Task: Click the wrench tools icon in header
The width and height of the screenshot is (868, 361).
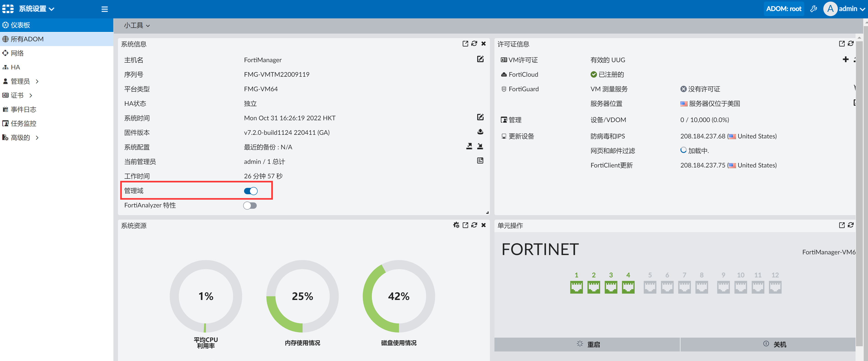Action: point(813,9)
